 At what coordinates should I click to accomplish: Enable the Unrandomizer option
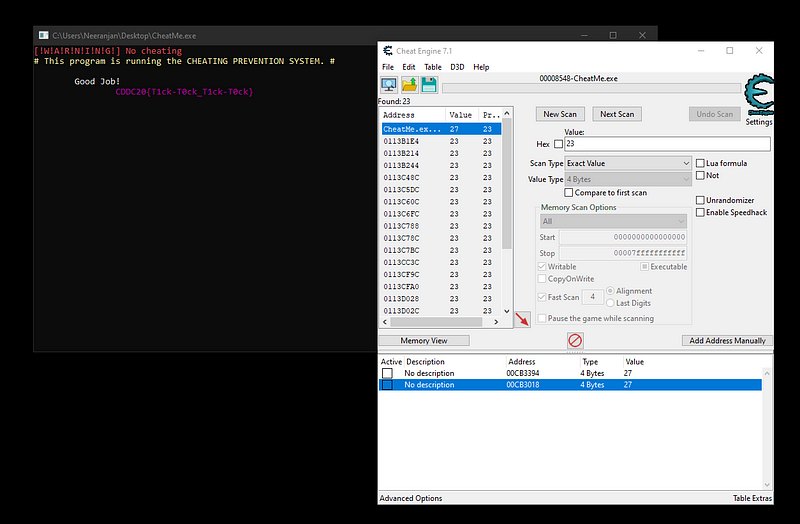click(701, 200)
